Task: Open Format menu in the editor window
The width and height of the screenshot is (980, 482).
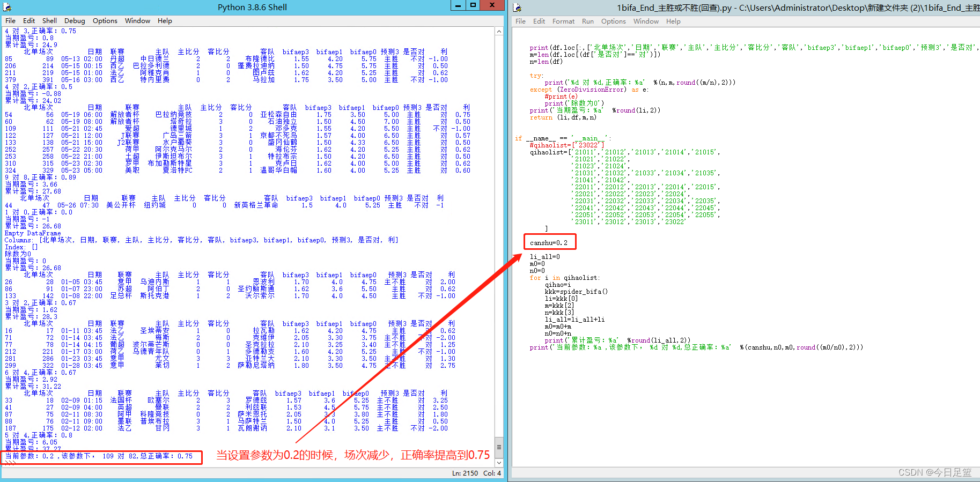Action: 563,21
